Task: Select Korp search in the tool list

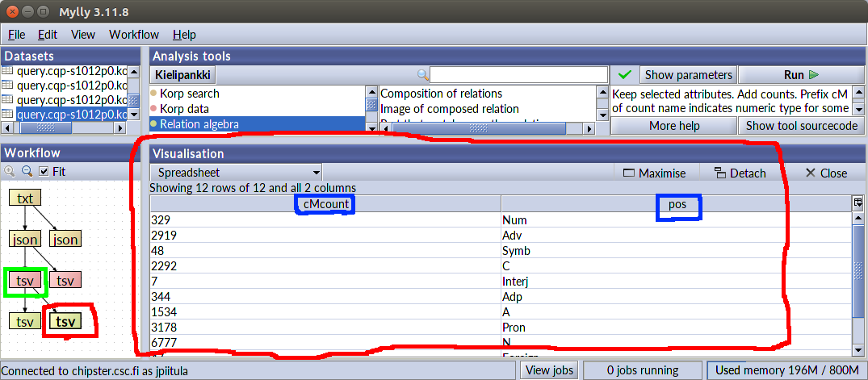Action: [x=189, y=94]
